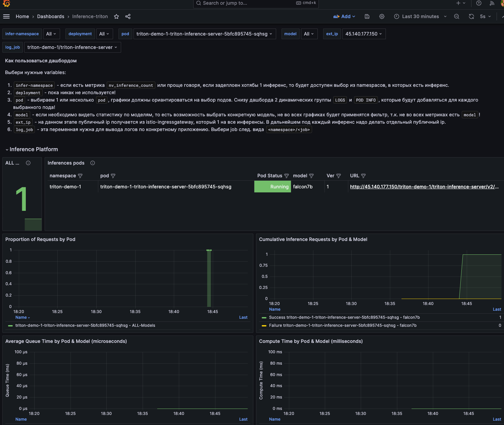
Task: Open the help question mark icon
Action: [x=479, y=3]
